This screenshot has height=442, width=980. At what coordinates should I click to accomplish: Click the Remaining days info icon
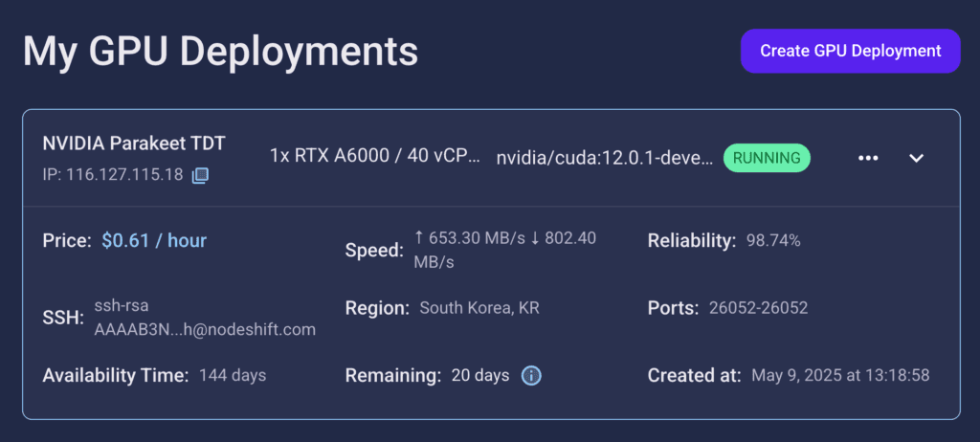click(531, 376)
